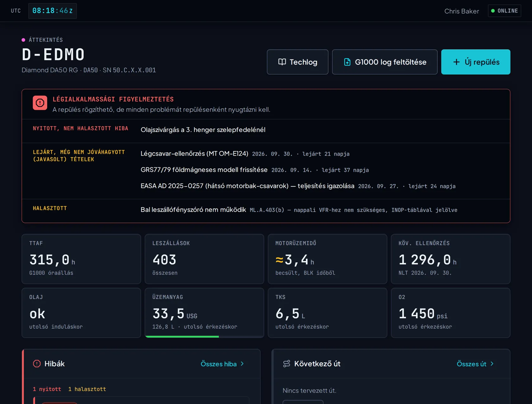
Task: Open the Chris Baker user menu
Action: tap(461, 11)
